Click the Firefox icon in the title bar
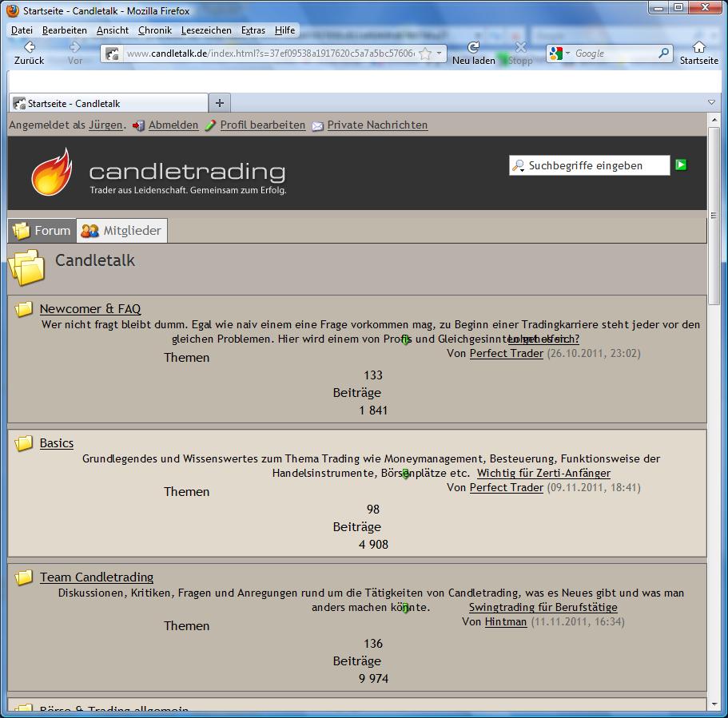The height and width of the screenshot is (718, 728). [x=13, y=10]
